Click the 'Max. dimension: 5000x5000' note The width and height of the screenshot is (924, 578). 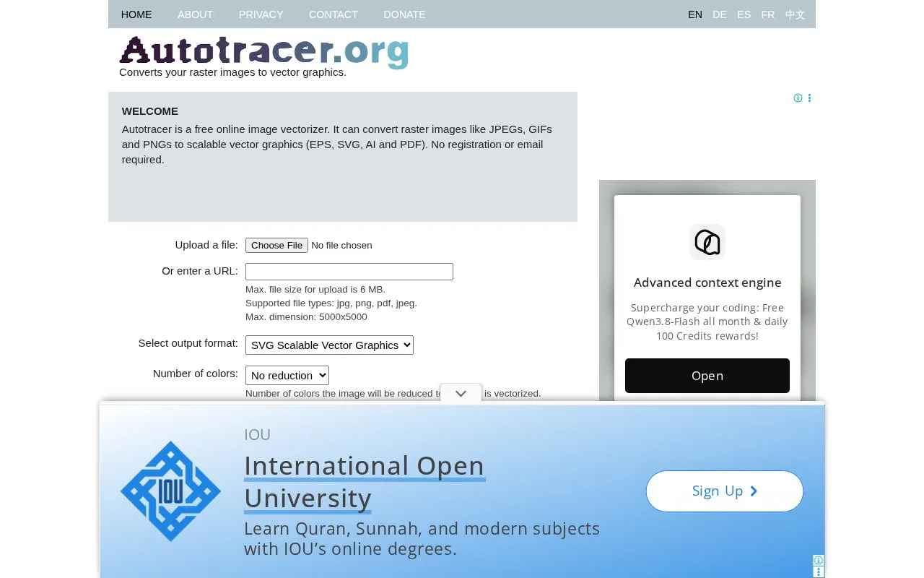306,317
